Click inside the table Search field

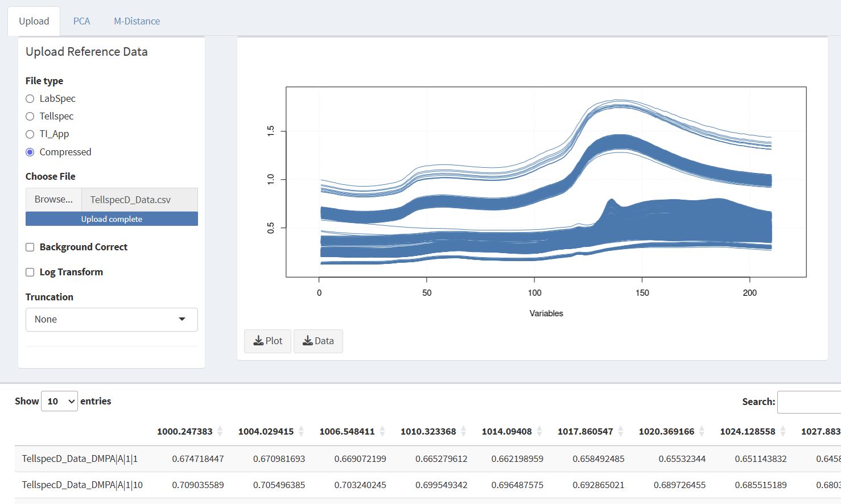(x=812, y=401)
